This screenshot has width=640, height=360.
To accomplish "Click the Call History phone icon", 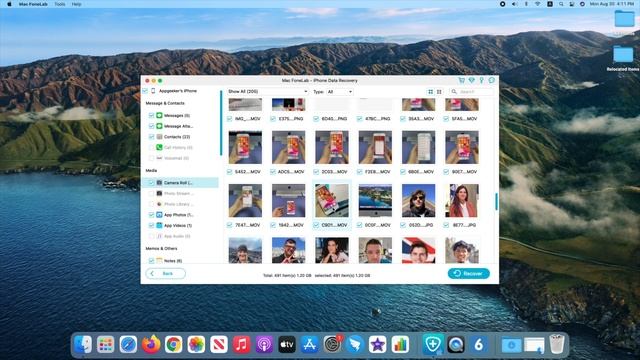I will pyautogui.click(x=159, y=147).
